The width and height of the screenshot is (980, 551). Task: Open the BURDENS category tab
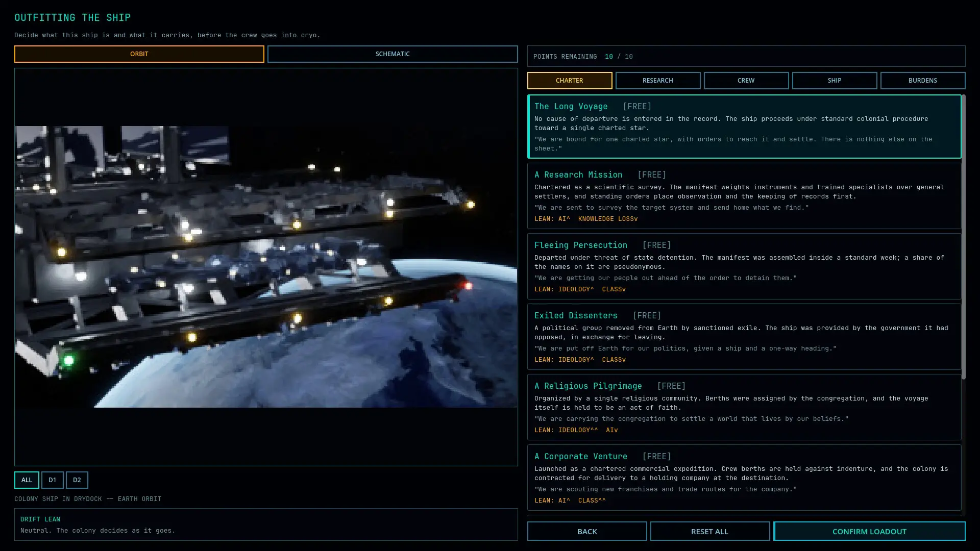[x=922, y=81]
